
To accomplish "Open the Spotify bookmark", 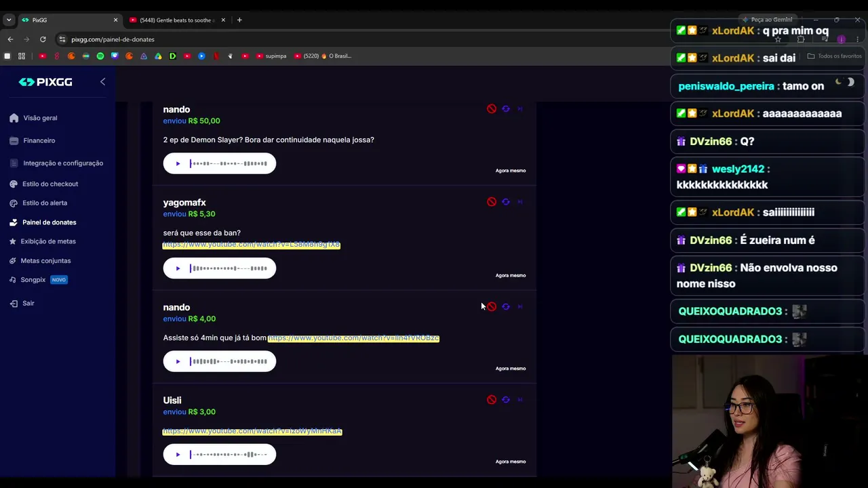I will click(x=100, y=56).
